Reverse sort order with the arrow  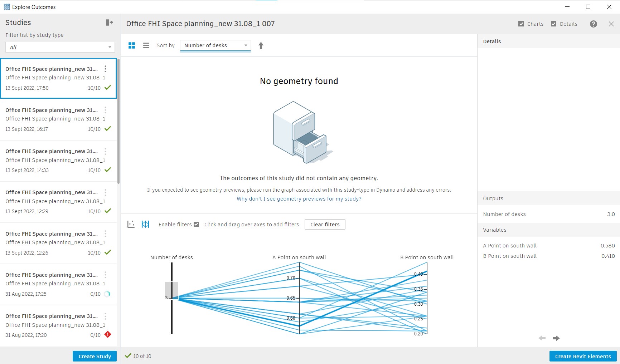pos(261,45)
